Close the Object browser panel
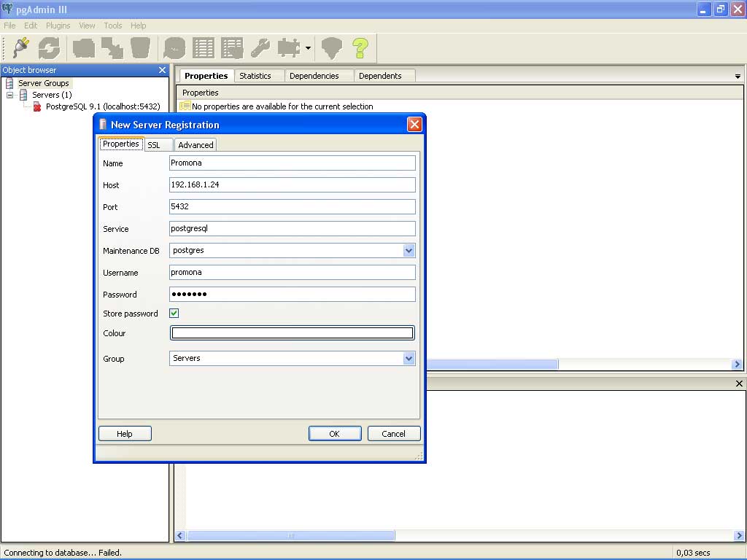Image resolution: width=747 pixels, height=560 pixels. tap(162, 70)
